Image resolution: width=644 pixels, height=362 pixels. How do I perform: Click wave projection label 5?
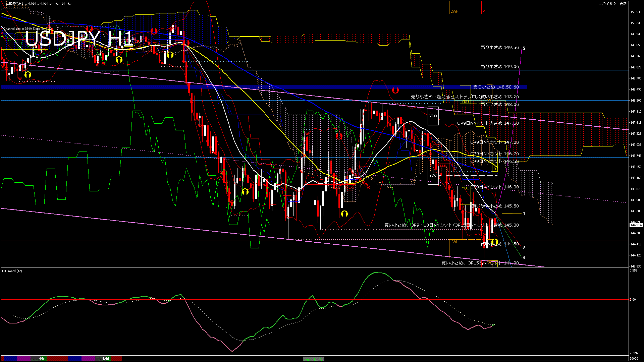point(524,48)
